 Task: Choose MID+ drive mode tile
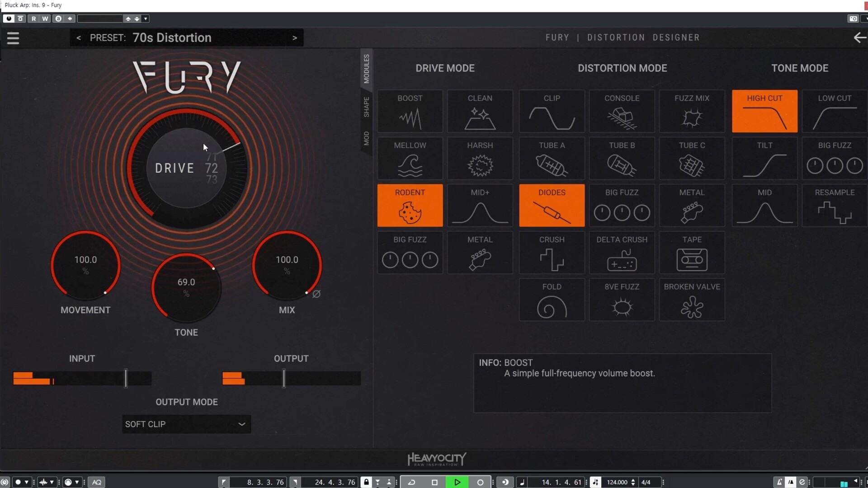(x=480, y=205)
